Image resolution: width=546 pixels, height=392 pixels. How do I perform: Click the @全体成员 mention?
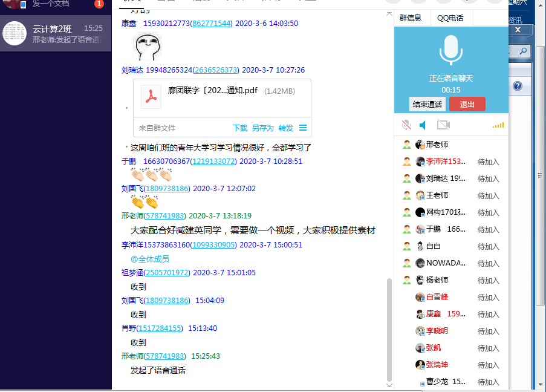coord(150,259)
